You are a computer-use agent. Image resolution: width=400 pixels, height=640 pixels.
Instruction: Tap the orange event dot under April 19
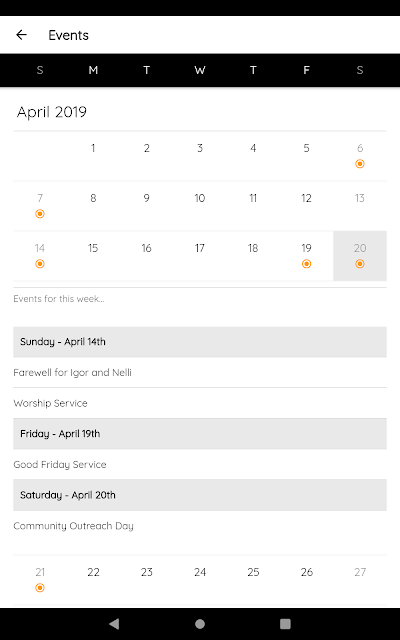coord(307,264)
